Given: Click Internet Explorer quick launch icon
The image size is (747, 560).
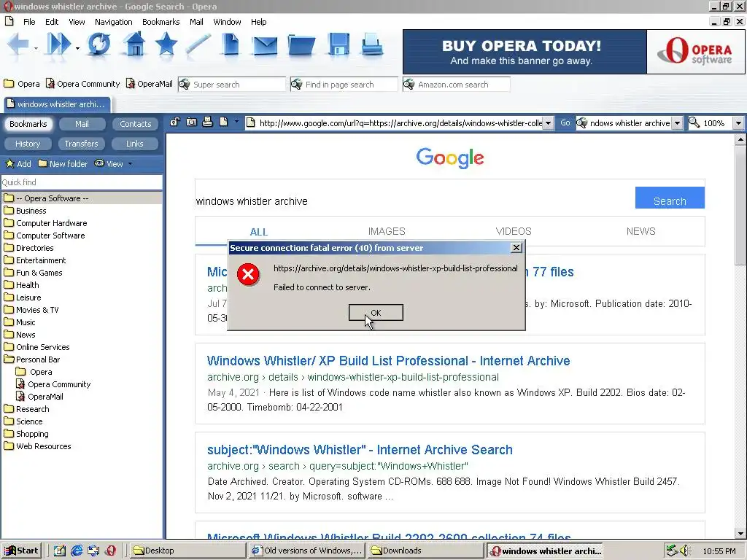Looking at the screenshot, I should coord(77,551).
